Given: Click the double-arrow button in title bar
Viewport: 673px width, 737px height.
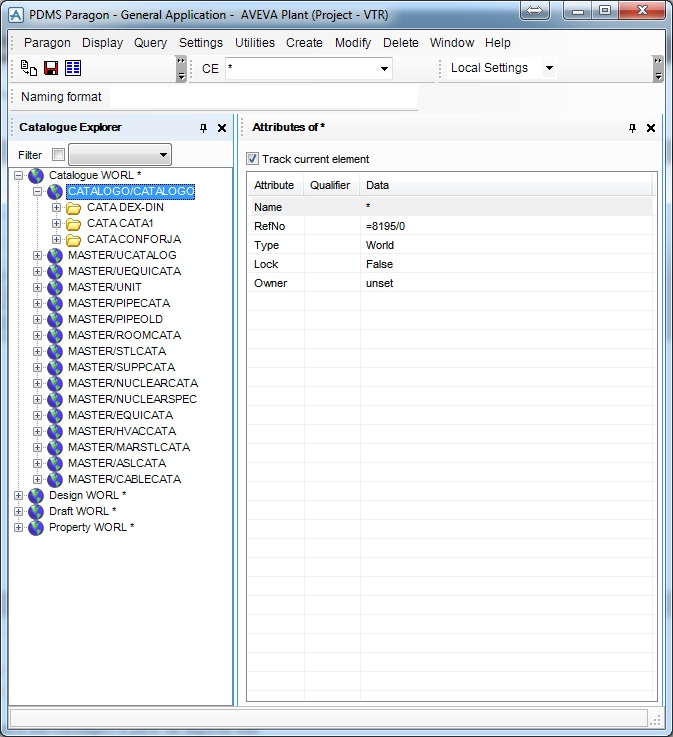Looking at the screenshot, I should coord(534,10).
